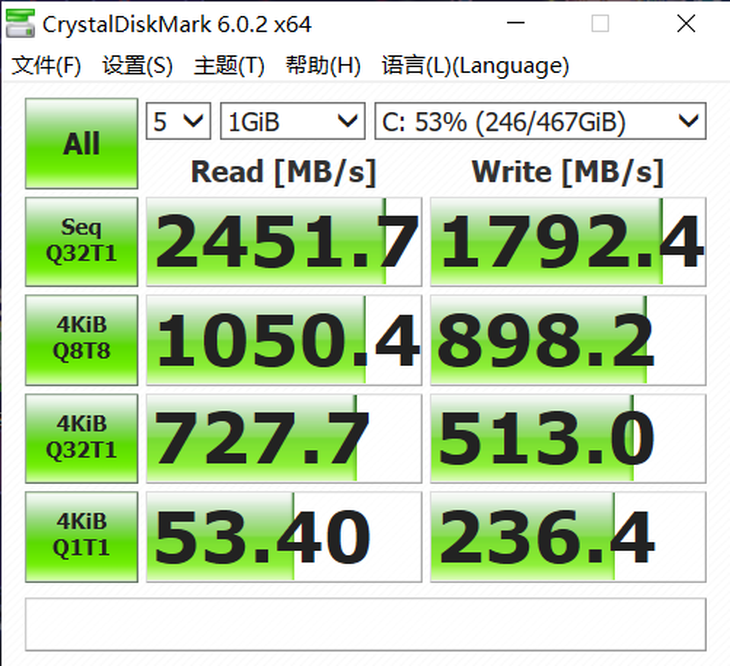Open the 帮助(H) menu
Viewport: 730px width, 666px height.
coord(323,65)
